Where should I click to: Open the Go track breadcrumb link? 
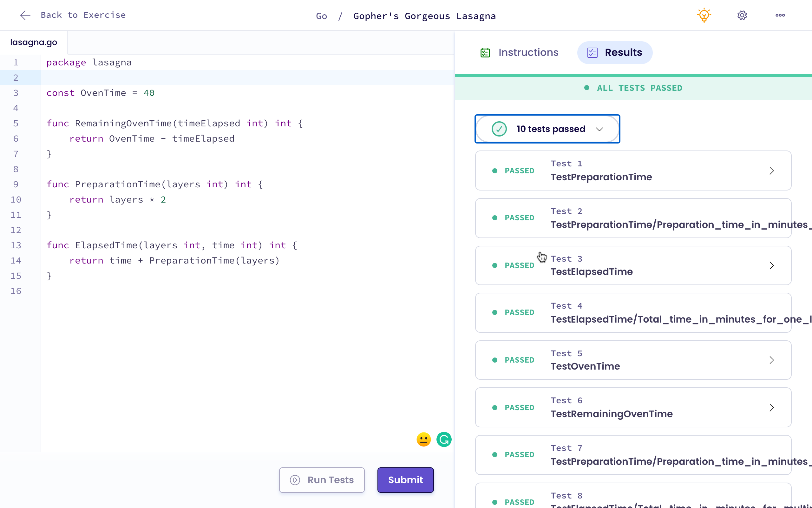coord(321,16)
